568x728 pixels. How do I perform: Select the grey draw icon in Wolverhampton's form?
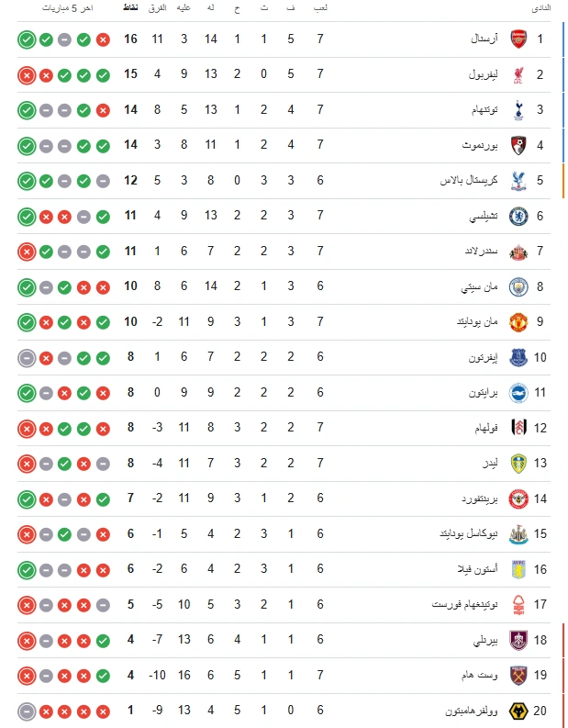[x=26, y=711]
